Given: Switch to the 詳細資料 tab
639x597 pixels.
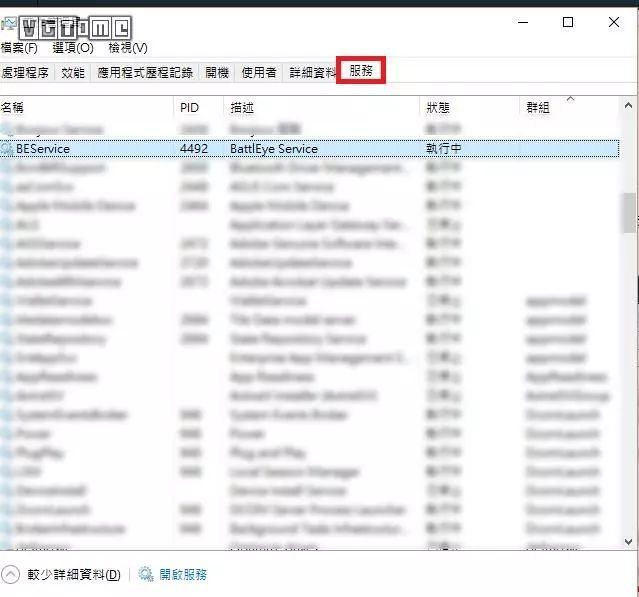Looking at the screenshot, I should [x=312, y=73].
